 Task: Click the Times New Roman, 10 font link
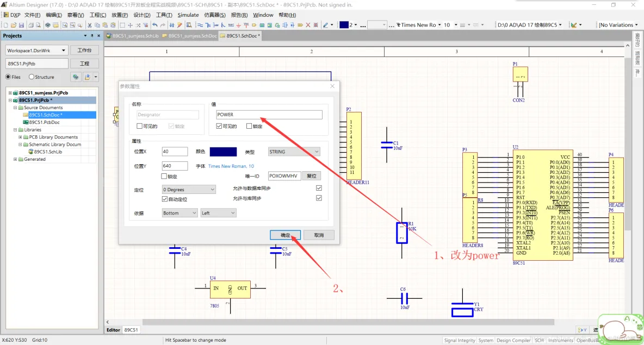[x=231, y=166]
